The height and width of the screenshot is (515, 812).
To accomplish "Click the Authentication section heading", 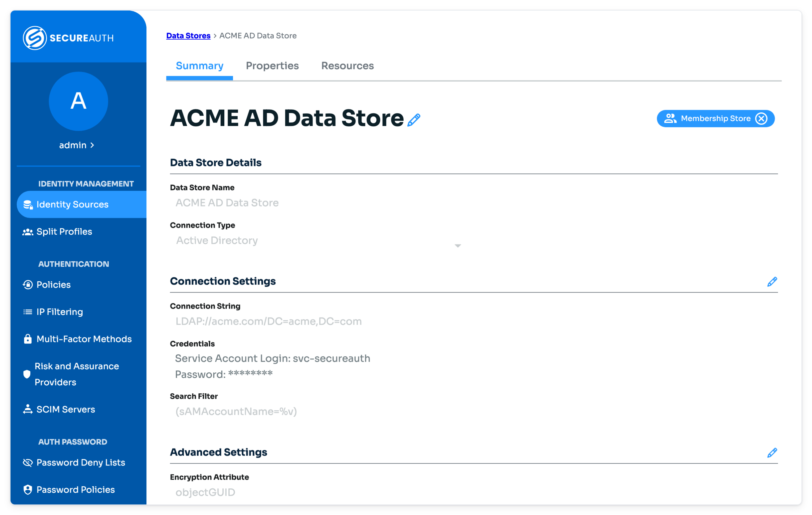I will coord(74,264).
